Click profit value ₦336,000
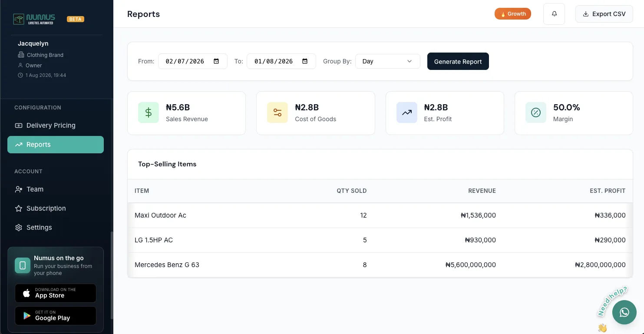Screen dimensions: 644x334 (x=610, y=215)
